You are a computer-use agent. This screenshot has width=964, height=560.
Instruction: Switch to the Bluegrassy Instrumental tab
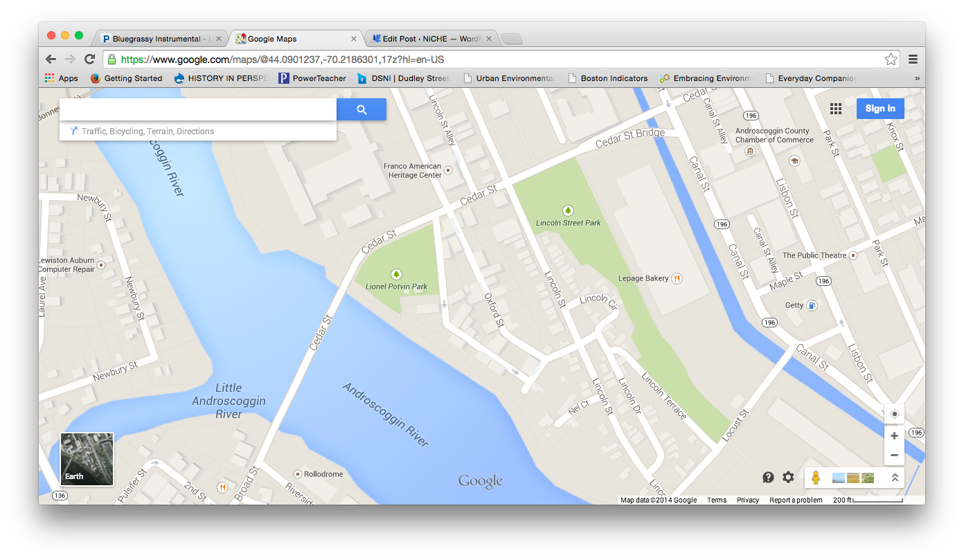coord(159,39)
